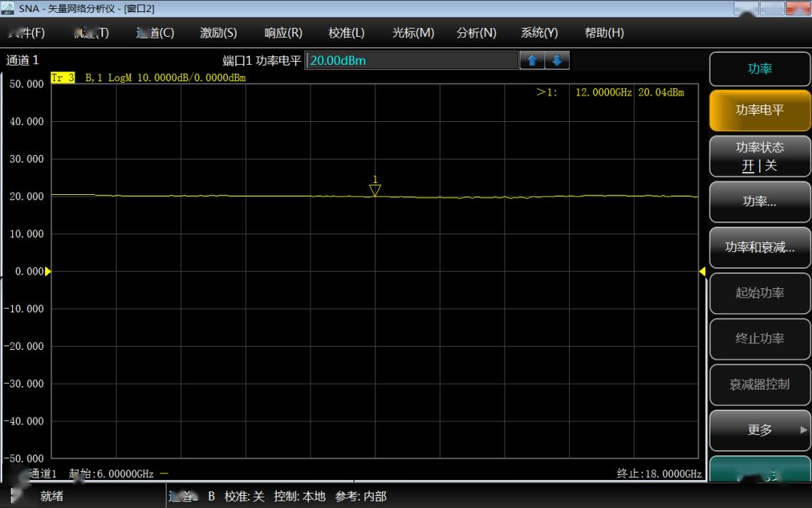812x508 pixels.
Task: Select marker 1 triangle on the trace
Action: (375, 190)
